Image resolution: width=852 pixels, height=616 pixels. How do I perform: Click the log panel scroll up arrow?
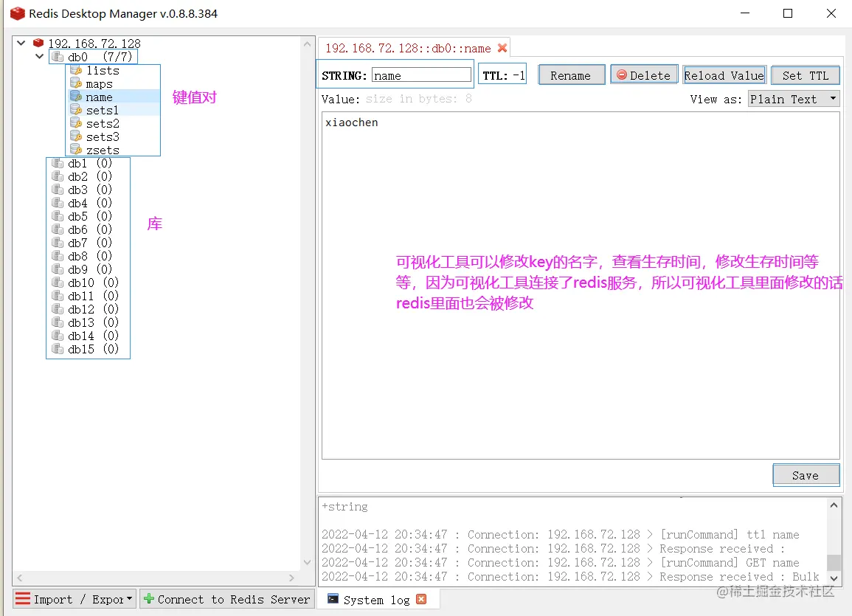pyautogui.click(x=834, y=505)
